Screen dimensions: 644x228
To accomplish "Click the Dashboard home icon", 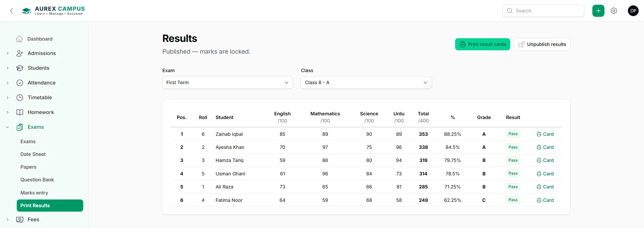I will click(19, 39).
